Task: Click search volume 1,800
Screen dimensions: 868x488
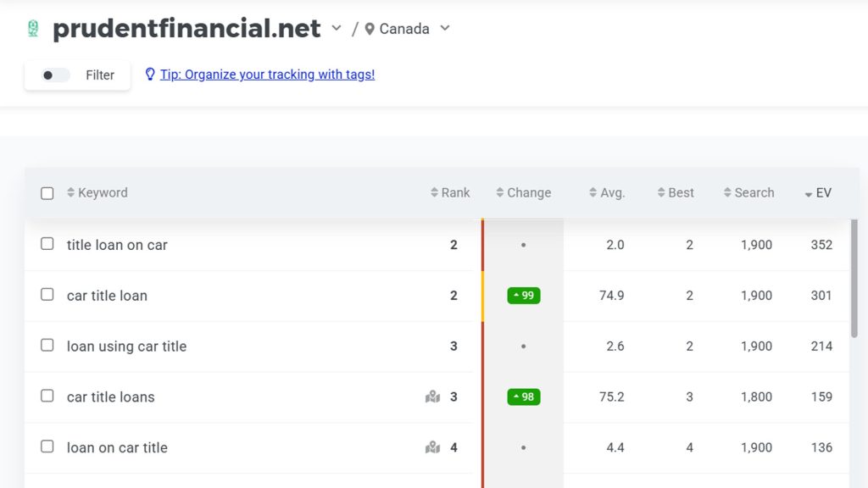Action: click(x=757, y=396)
